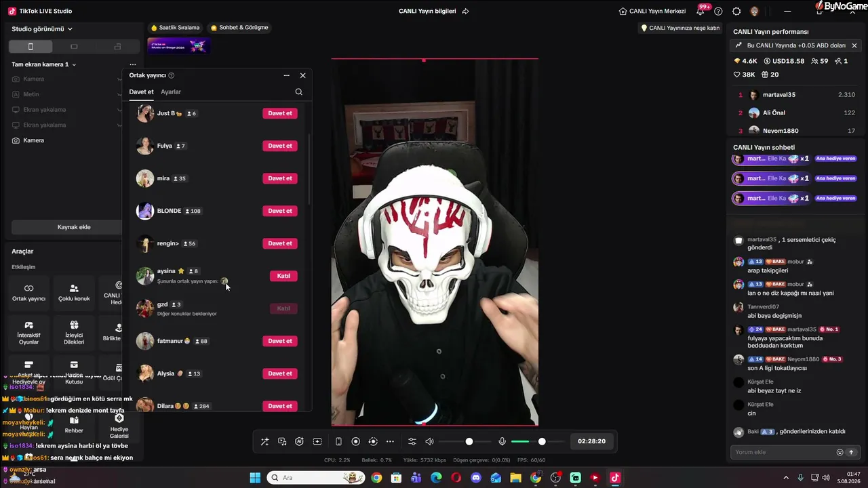Click the record button in bottom toolbar

[x=355, y=441]
